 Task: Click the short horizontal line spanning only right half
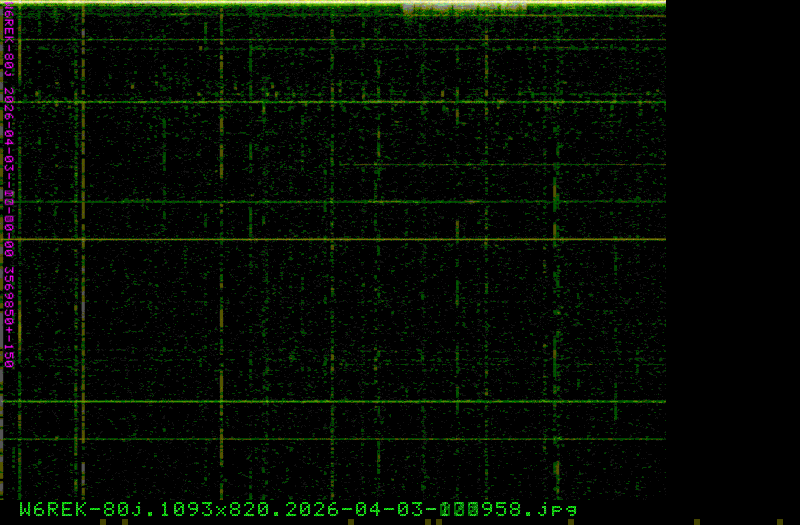(500, 165)
